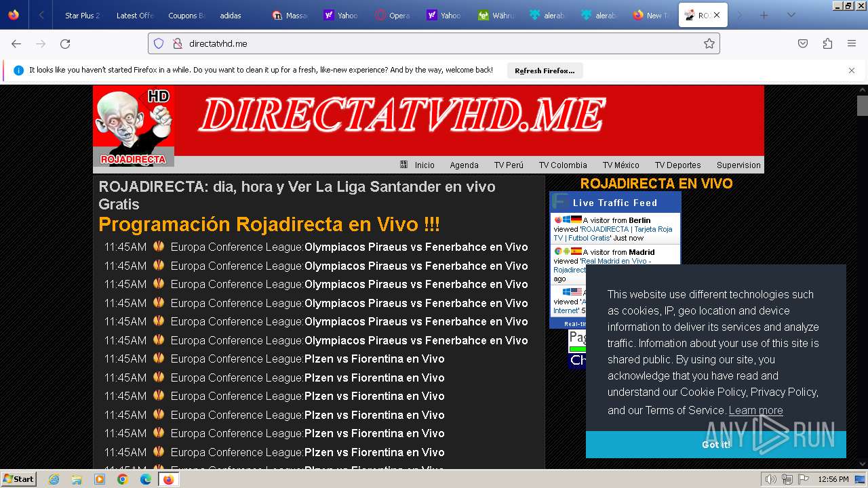
Task: Accept cookies with the Got it! button
Action: 716,445
